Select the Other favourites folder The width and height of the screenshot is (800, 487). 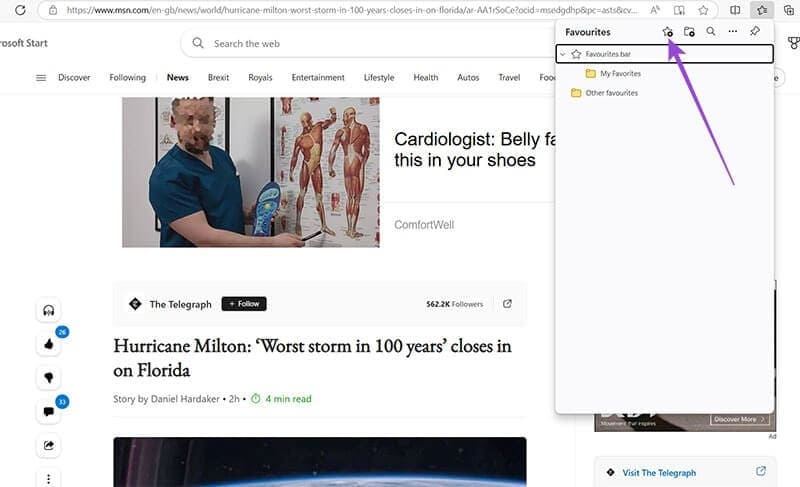[611, 93]
